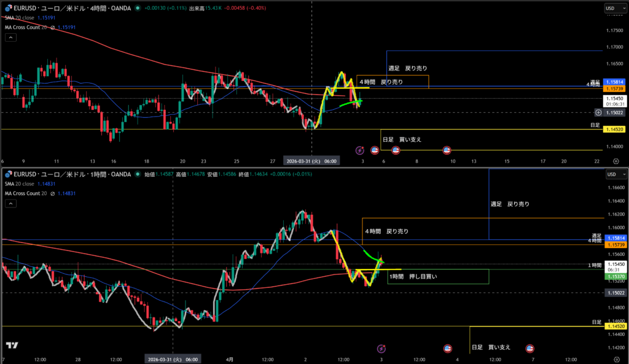Click the US flag event near date 10 on top chart

[447, 150]
